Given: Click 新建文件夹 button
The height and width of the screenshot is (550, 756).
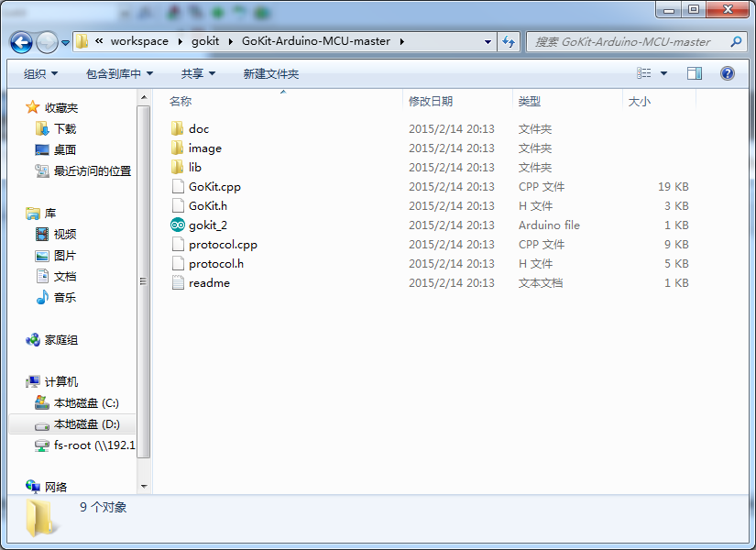Looking at the screenshot, I should tap(271, 74).
